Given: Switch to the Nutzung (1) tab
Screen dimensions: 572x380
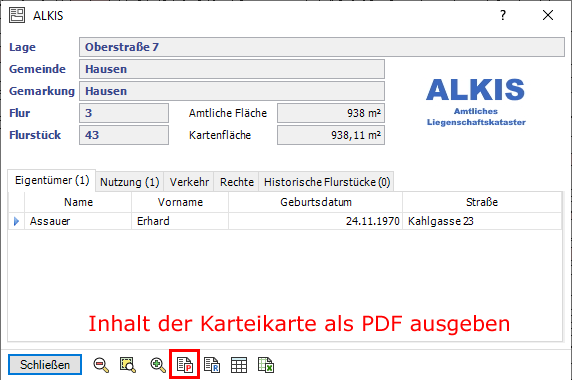Looking at the screenshot, I should [130, 182].
